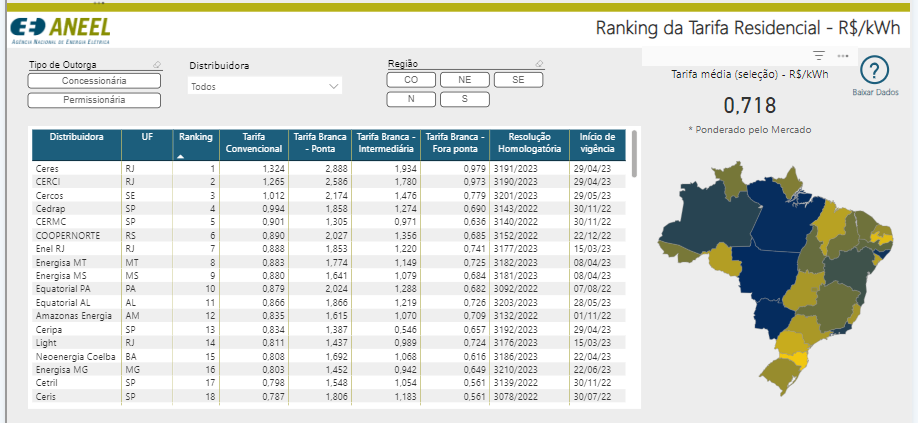The height and width of the screenshot is (423, 918).
Task: Open the Baixar Dados help icon
Action: tap(875, 71)
